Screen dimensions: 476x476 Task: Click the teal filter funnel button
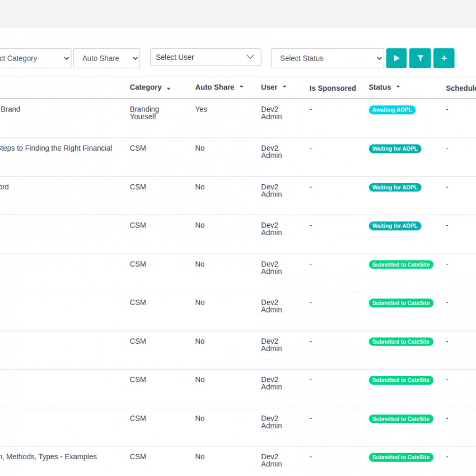click(x=420, y=58)
